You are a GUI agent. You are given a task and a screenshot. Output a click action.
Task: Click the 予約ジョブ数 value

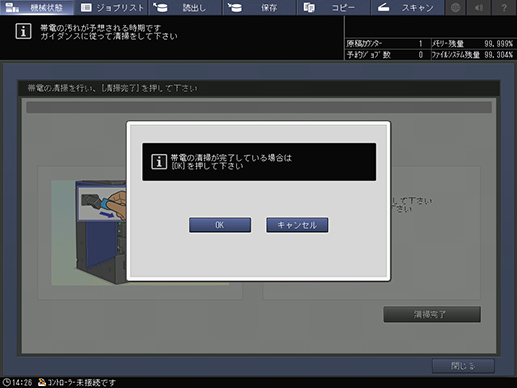point(421,55)
